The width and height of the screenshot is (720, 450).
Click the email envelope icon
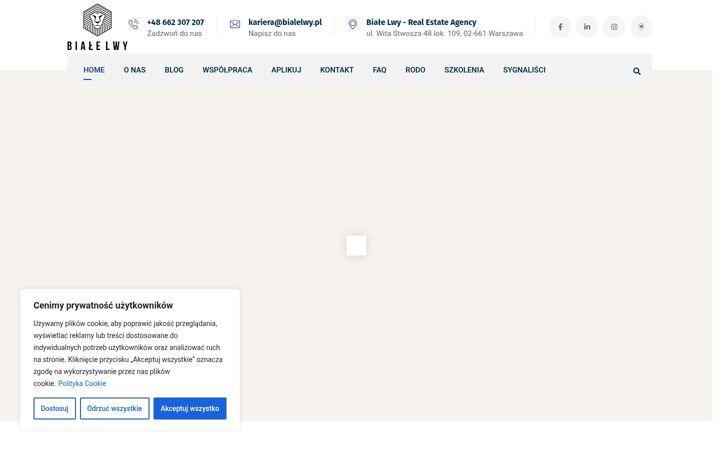(235, 24)
